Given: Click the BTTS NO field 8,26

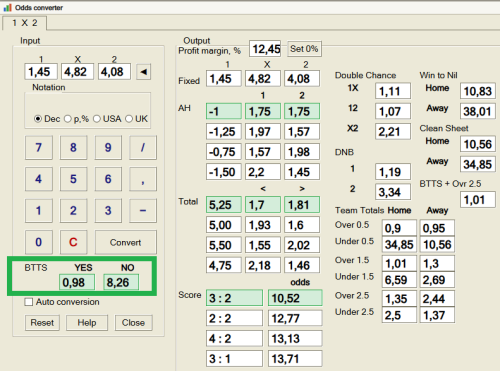Looking at the screenshot, I should [121, 282].
